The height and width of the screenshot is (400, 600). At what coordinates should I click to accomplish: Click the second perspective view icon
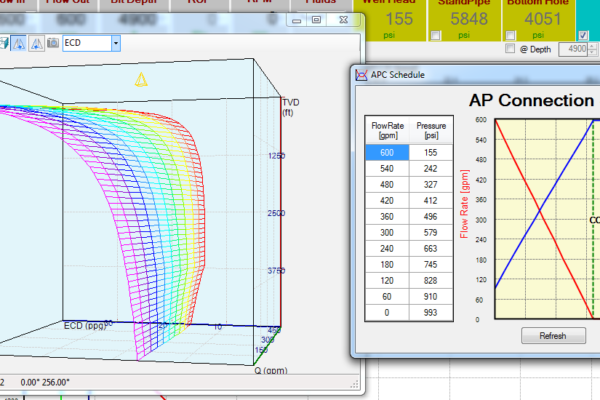click(37, 43)
